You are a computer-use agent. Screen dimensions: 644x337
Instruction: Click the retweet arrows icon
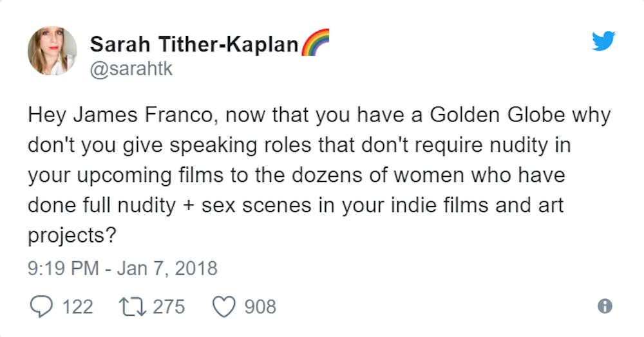132,307
